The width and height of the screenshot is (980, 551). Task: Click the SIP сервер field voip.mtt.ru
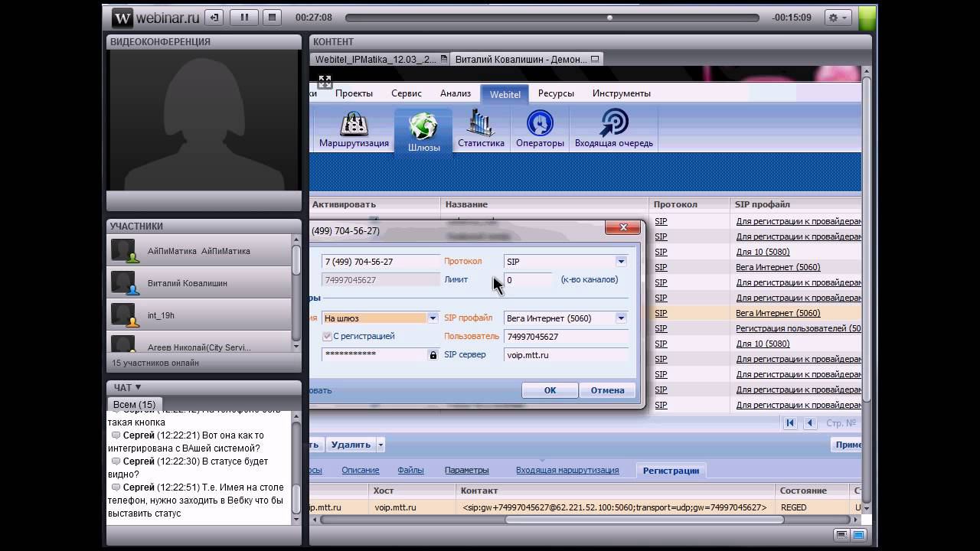[566, 355]
